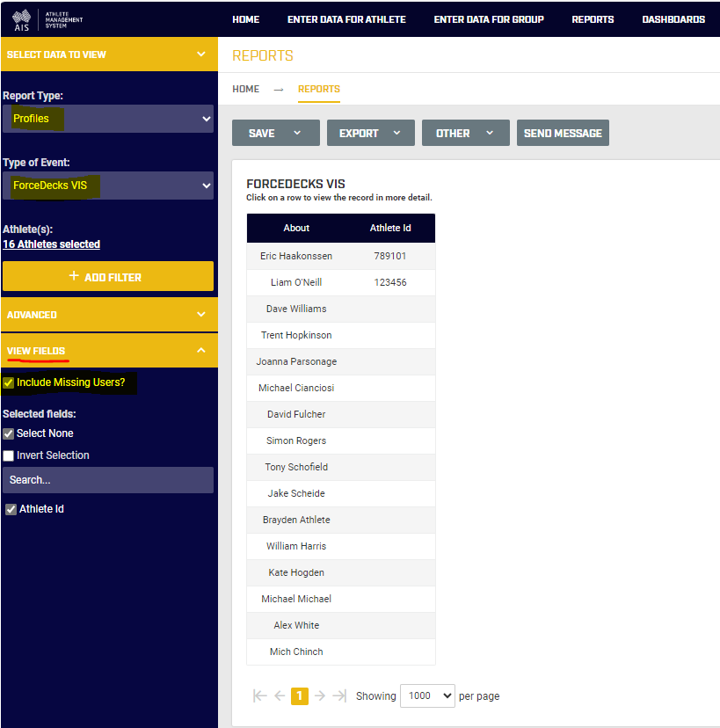Image resolution: width=720 pixels, height=728 pixels.
Task: Collapse the View Fields section
Action: pyautogui.click(x=109, y=351)
